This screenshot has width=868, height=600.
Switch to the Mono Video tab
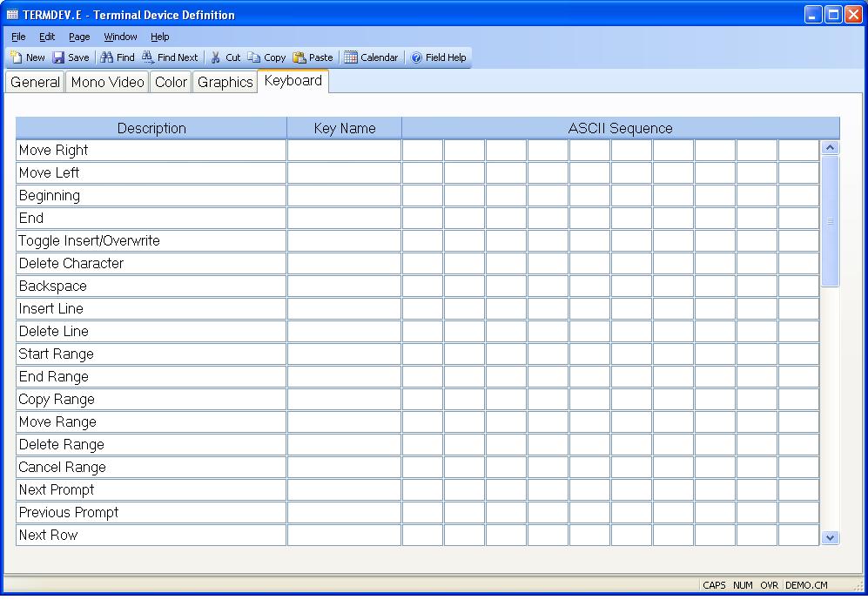coord(107,82)
